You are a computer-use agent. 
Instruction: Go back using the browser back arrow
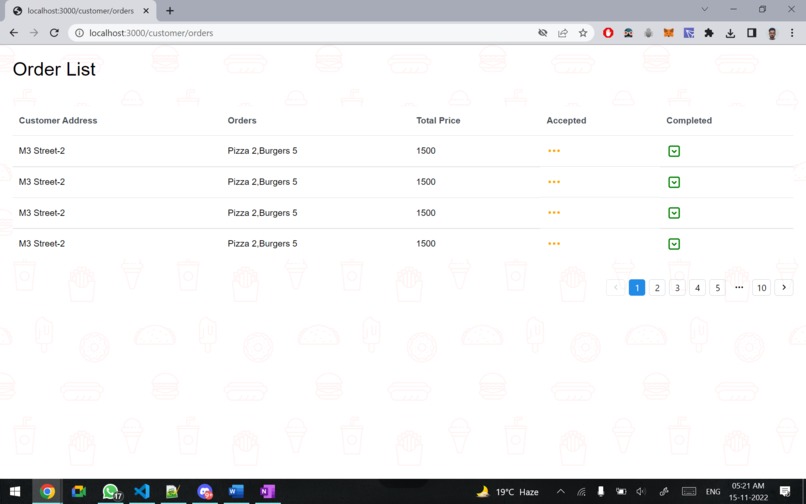(14, 33)
